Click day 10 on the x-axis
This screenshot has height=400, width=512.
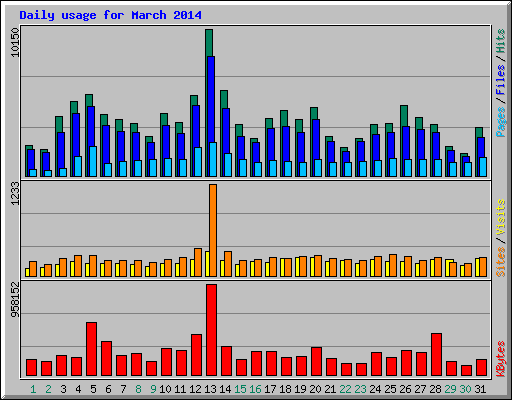(165, 389)
